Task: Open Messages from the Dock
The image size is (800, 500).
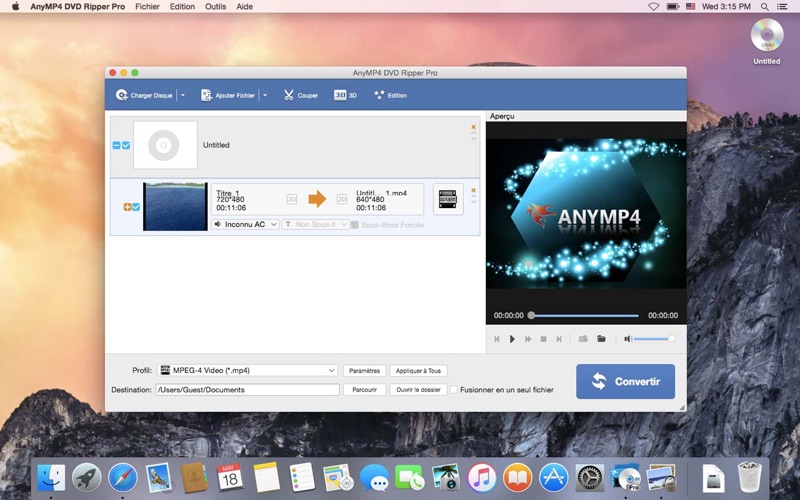Action: click(x=374, y=478)
